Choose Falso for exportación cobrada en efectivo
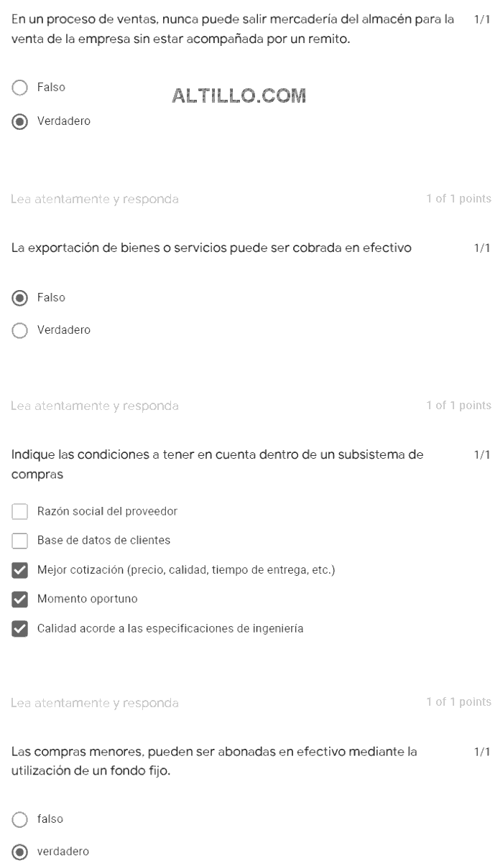Image resolution: width=503 pixels, height=868 pixels. pos(20,297)
